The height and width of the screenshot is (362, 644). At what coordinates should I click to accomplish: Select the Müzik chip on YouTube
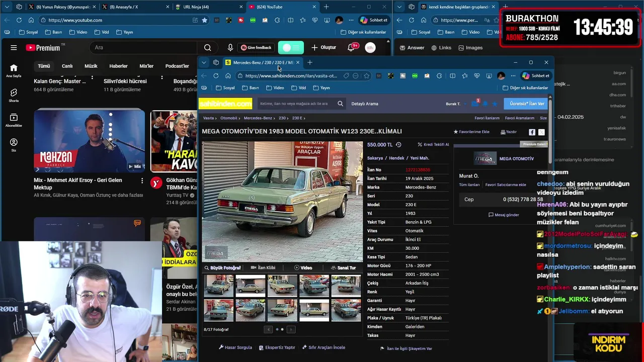pyautogui.click(x=91, y=66)
